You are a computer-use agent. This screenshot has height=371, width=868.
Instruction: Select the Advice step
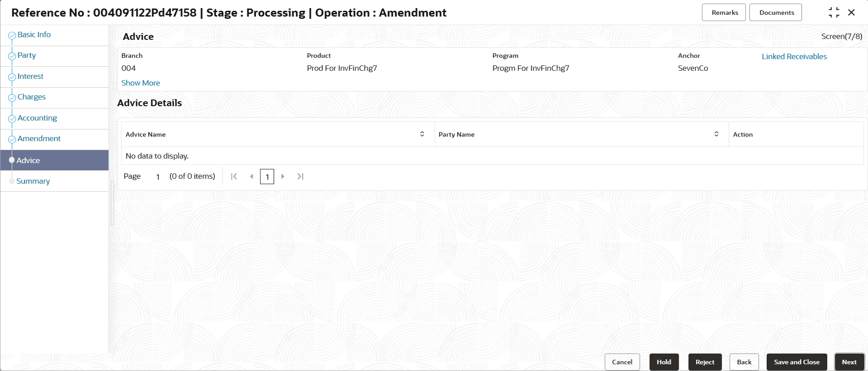pos(55,160)
